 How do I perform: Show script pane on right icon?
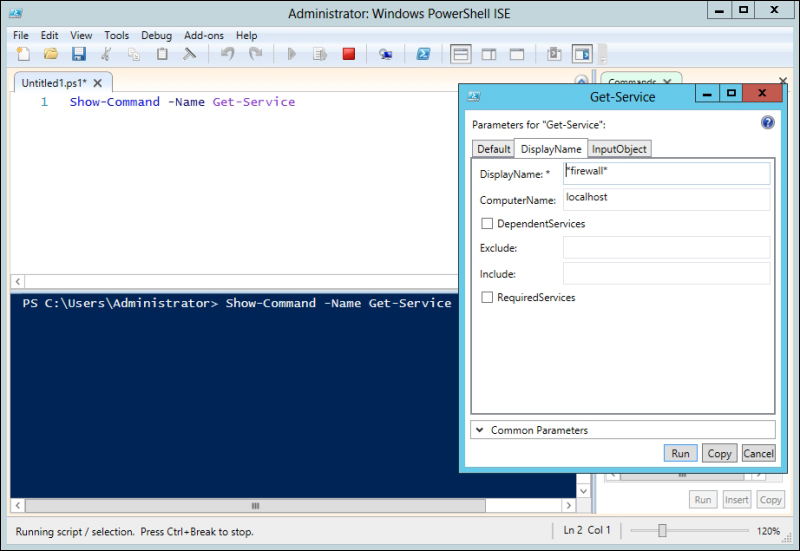point(489,54)
